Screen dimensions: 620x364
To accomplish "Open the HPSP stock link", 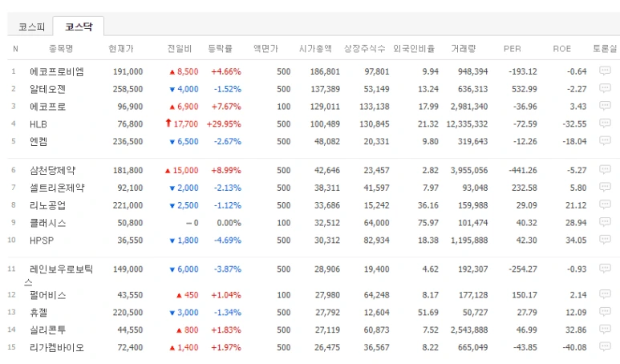I will pos(42,241).
